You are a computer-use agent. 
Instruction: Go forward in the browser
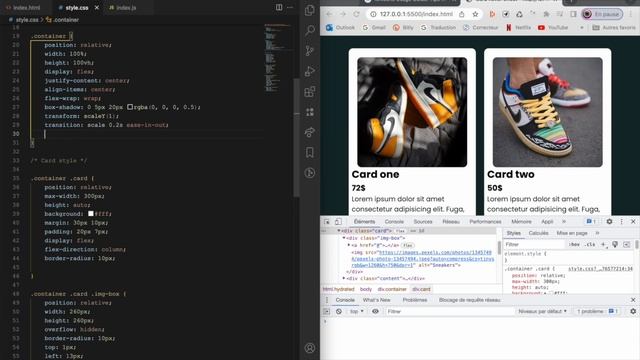coord(343,14)
